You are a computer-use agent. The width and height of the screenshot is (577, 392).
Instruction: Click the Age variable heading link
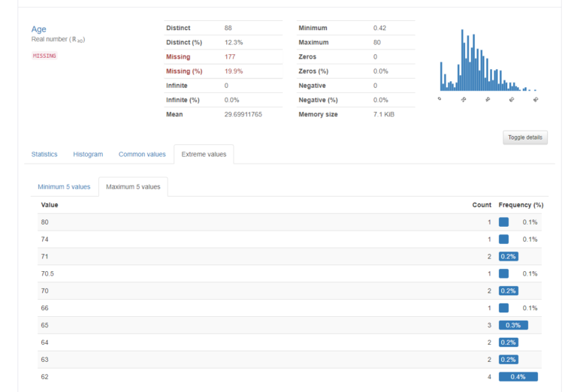pyautogui.click(x=38, y=29)
